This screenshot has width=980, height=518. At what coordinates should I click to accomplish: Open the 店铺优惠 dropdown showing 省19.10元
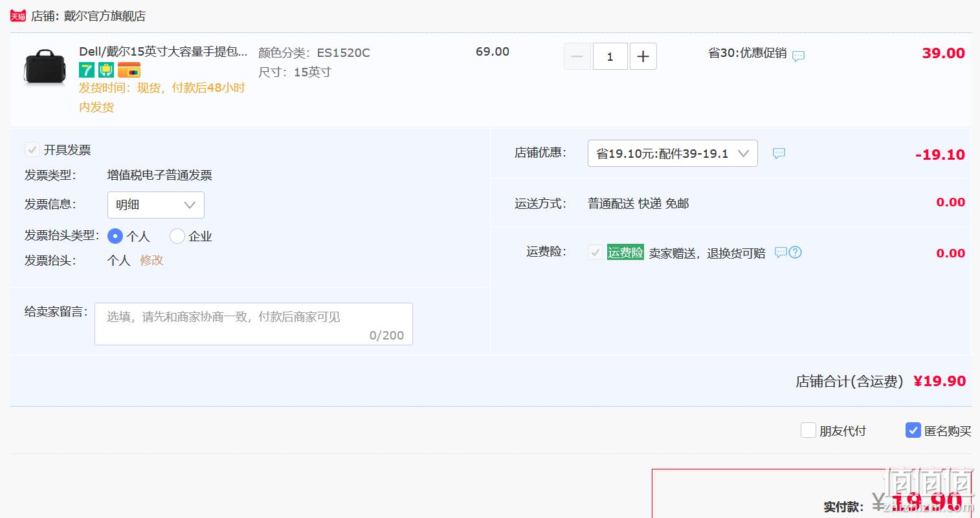click(673, 153)
